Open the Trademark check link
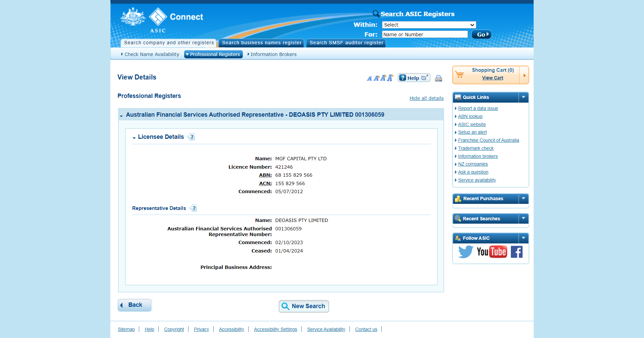The height and width of the screenshot is (338, 644). click(476, 148)
